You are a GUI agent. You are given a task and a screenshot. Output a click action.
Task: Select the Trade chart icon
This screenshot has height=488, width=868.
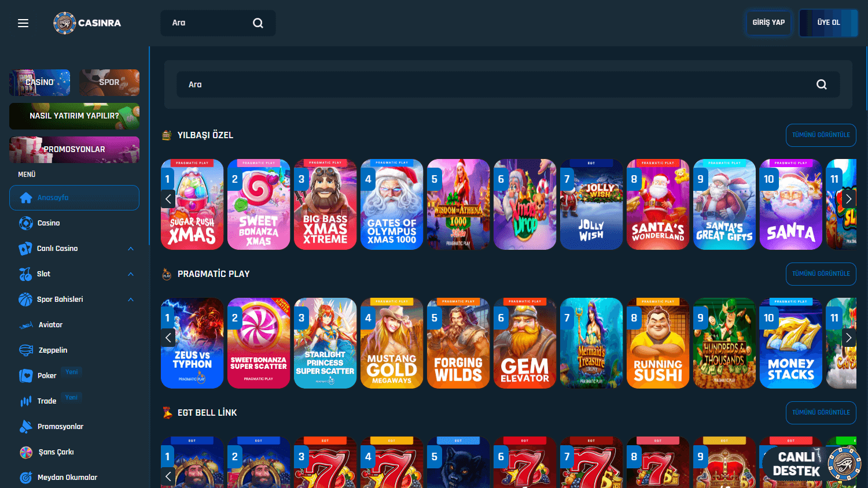coord(25,401)
